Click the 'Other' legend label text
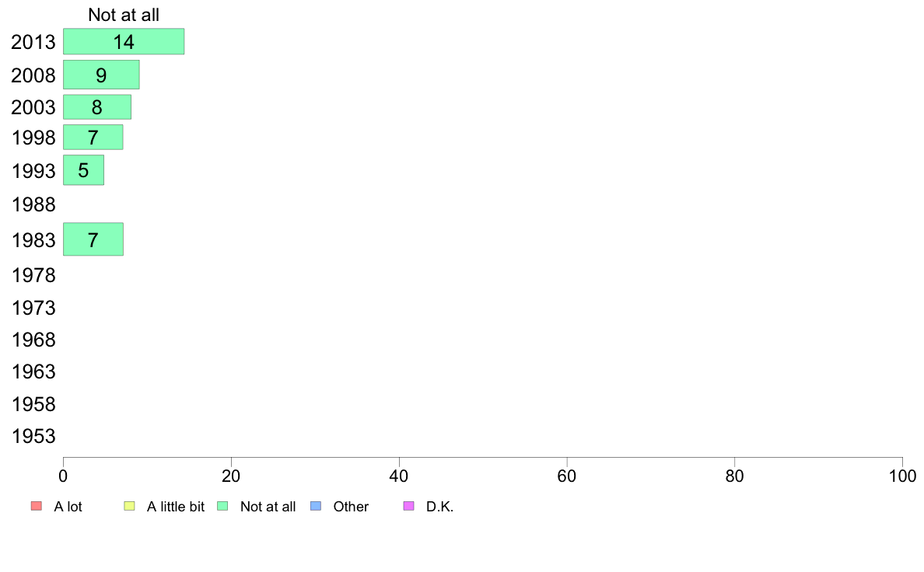 point(351,507)
